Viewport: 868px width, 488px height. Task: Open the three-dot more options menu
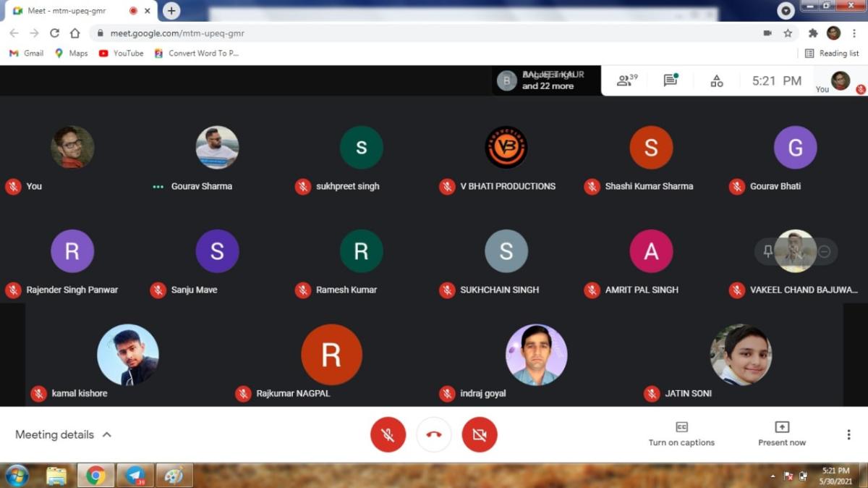tap(848, 434)
